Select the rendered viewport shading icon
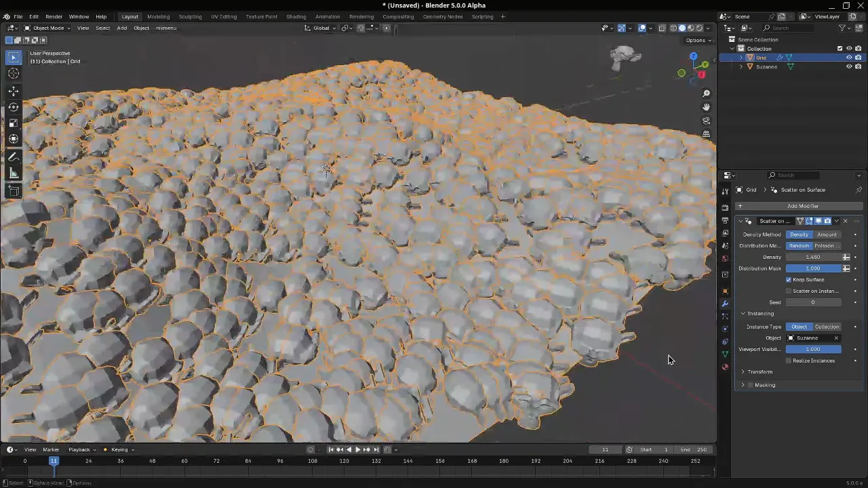868x488 pixels. (x=700, y=28)
